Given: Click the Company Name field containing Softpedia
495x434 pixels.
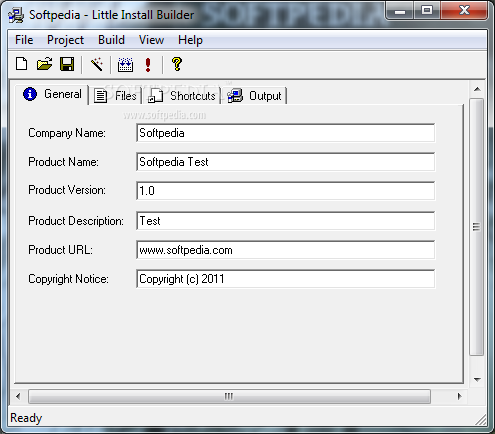Looking at the screenshot, I should [285, 133].
